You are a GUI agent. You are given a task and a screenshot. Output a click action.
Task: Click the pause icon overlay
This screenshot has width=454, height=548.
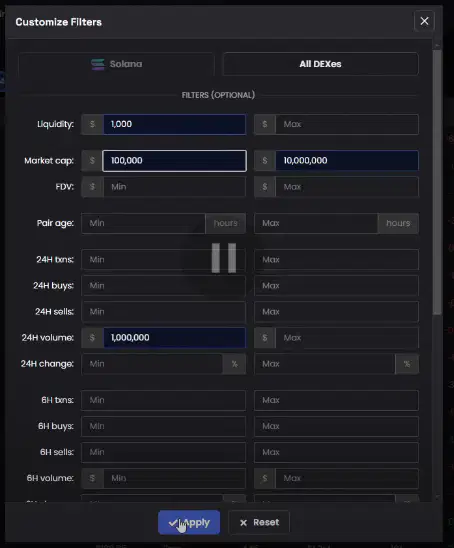tap(224, 258)
